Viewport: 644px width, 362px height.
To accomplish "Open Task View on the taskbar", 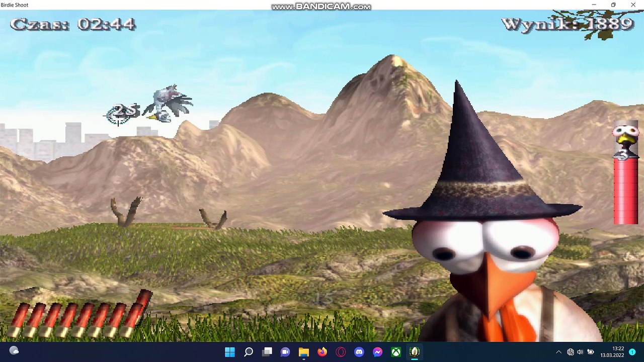I will pos(267,352).
